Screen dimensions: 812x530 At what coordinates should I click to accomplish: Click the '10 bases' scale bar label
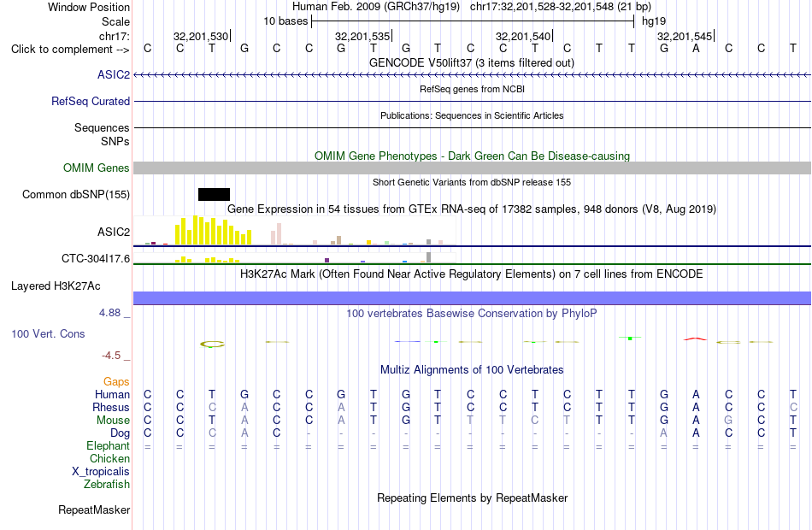(x=285, y=21)
